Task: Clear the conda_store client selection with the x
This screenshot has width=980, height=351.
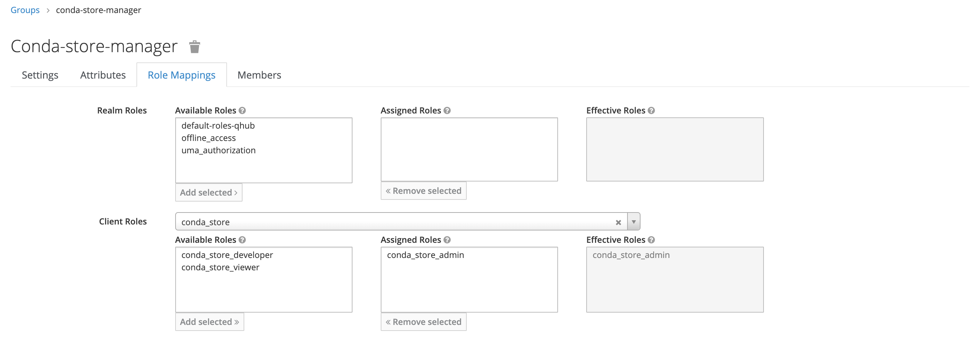Action: (619, 222)
